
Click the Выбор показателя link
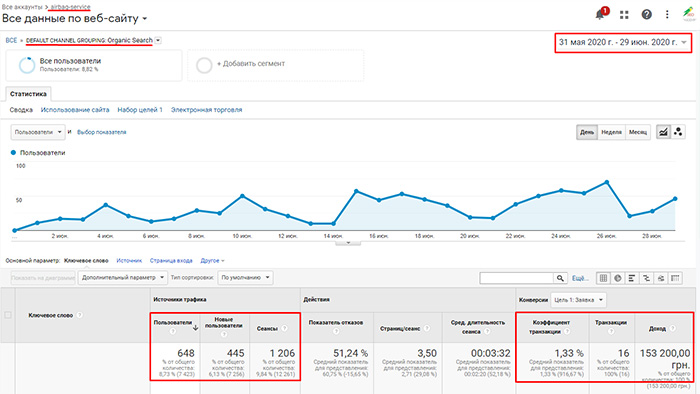(101, 132)
